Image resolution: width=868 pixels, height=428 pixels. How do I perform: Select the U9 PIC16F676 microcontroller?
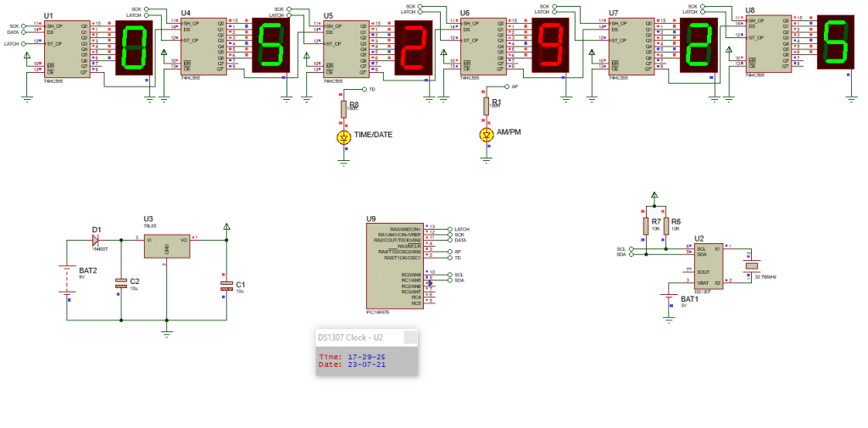pos(393,266)
